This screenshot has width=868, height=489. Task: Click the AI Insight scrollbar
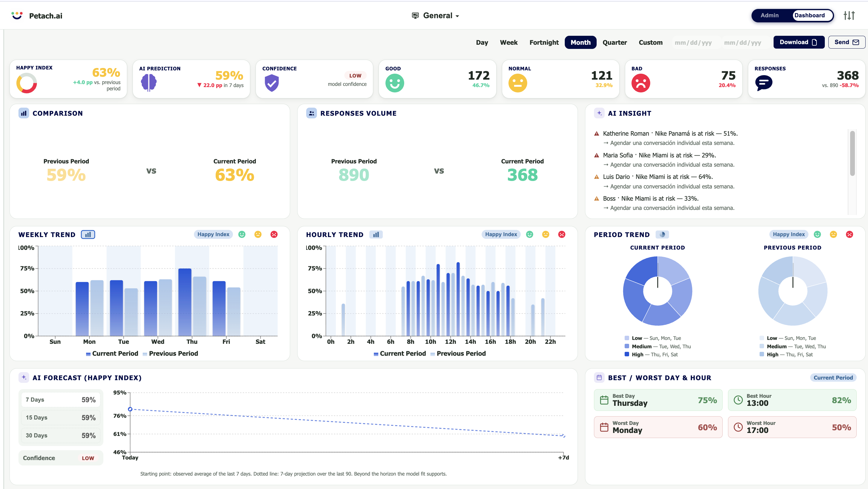click(x=852, y=154)
